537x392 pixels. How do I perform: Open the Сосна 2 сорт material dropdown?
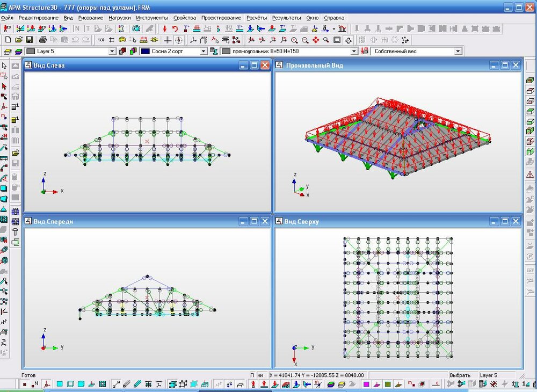(x=204, y=51)
